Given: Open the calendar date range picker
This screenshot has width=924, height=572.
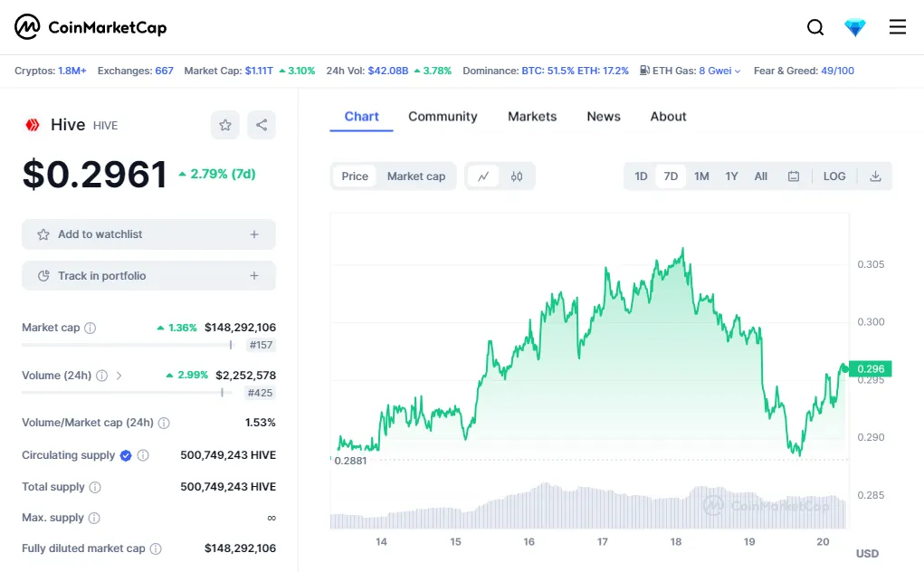Looking at the screenshot, I should coord(794,176).
